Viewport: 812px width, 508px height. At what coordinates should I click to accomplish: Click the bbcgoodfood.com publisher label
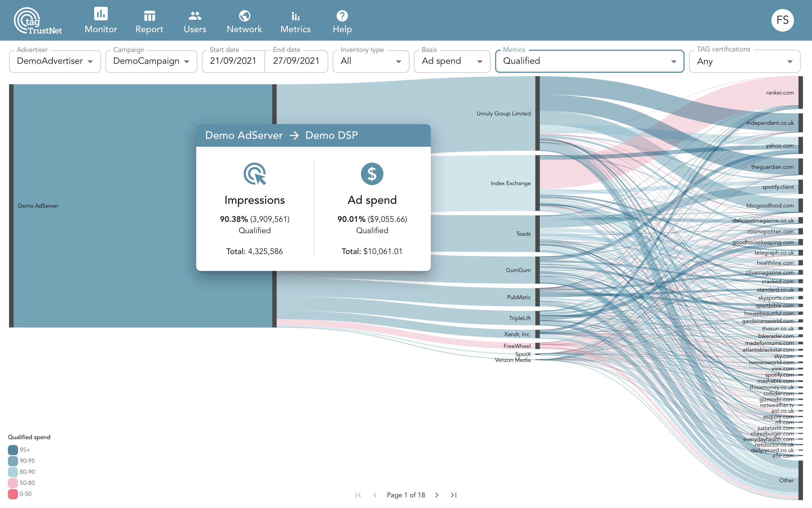pyautogui.click(x=770, y=206)
